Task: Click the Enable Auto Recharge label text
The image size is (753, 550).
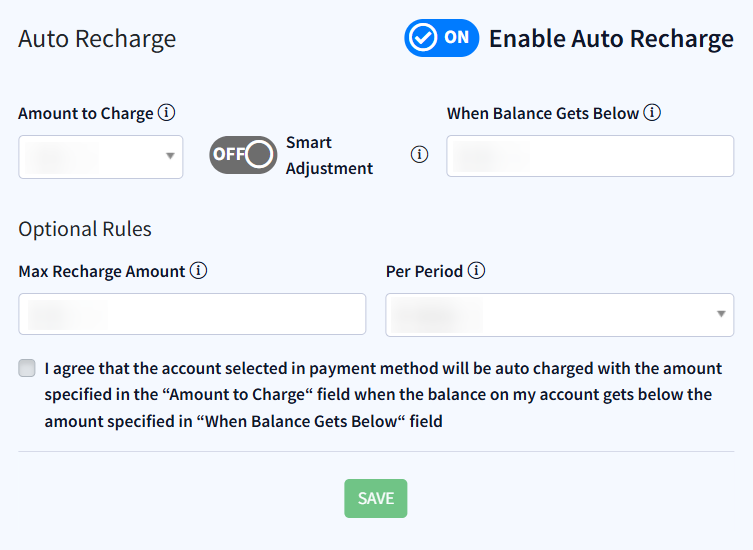Action: (611, 39)
